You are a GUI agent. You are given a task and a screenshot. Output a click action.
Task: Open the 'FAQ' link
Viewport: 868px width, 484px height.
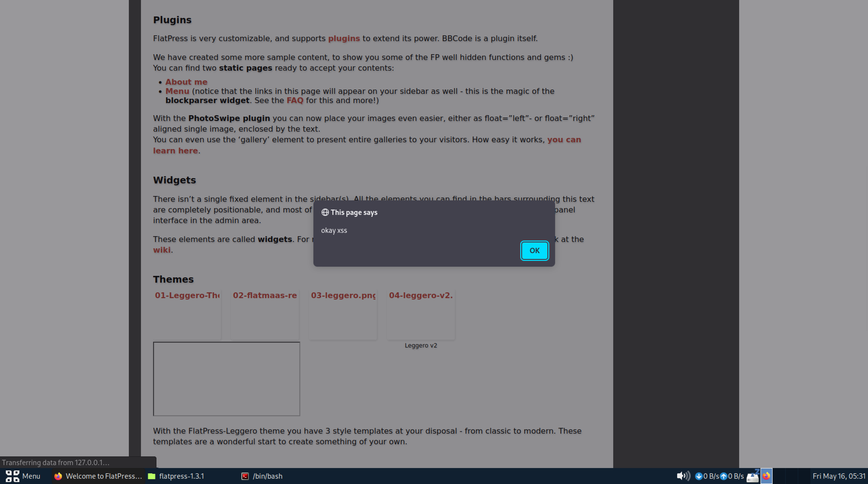click(x=295, y=100)
